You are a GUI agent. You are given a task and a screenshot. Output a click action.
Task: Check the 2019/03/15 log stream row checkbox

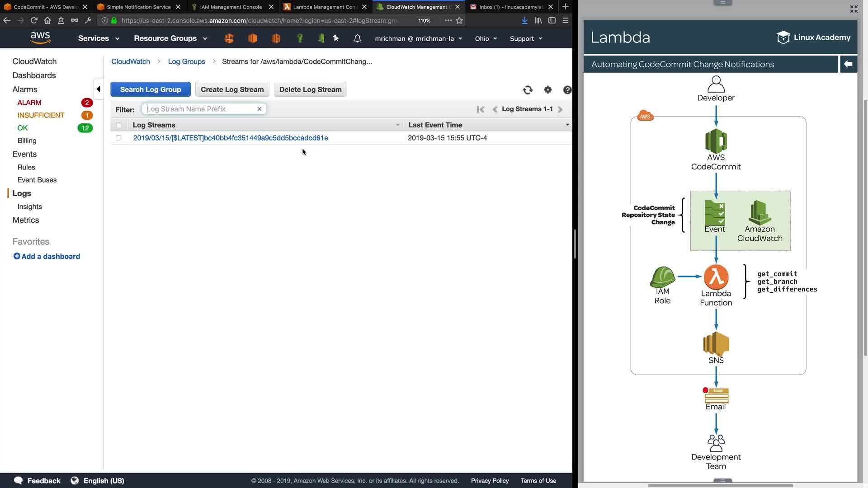click(x=118, y=138)
